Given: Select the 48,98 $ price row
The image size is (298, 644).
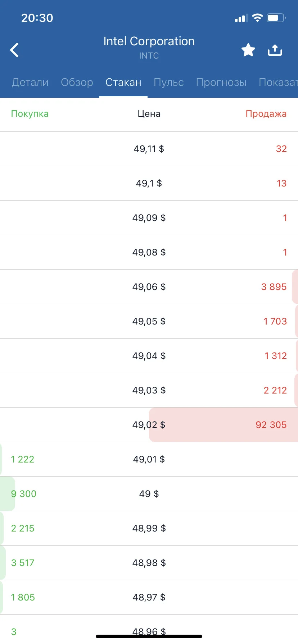Looking at the screenshot, I should point(149,563).
